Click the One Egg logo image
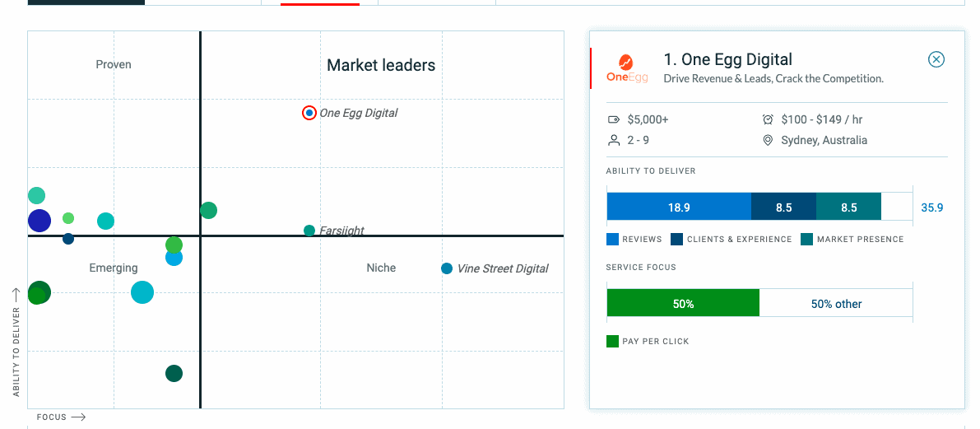 point(627,69)
